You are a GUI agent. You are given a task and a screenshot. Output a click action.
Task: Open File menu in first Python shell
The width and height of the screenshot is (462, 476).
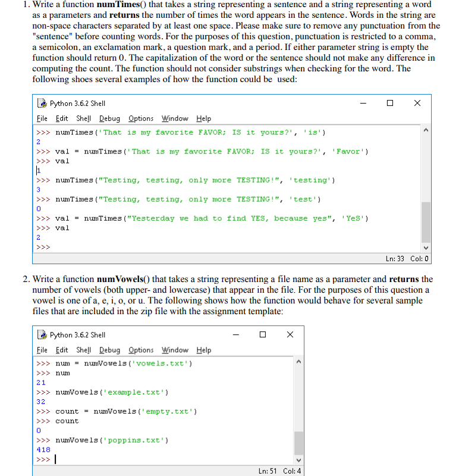coord(42,118)
